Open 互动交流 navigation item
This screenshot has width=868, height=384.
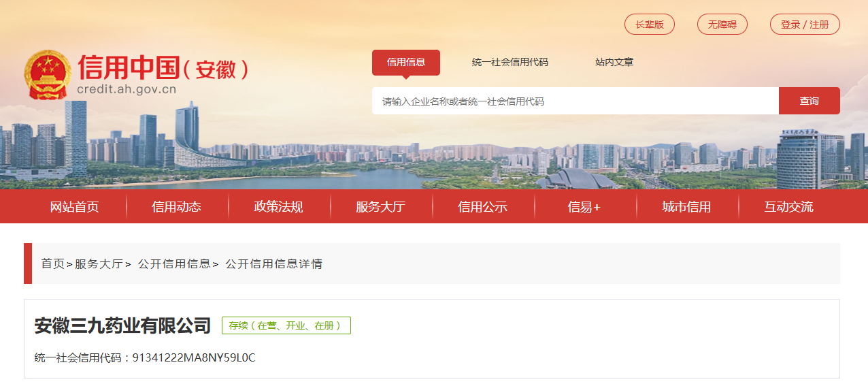tap(789, 206)
